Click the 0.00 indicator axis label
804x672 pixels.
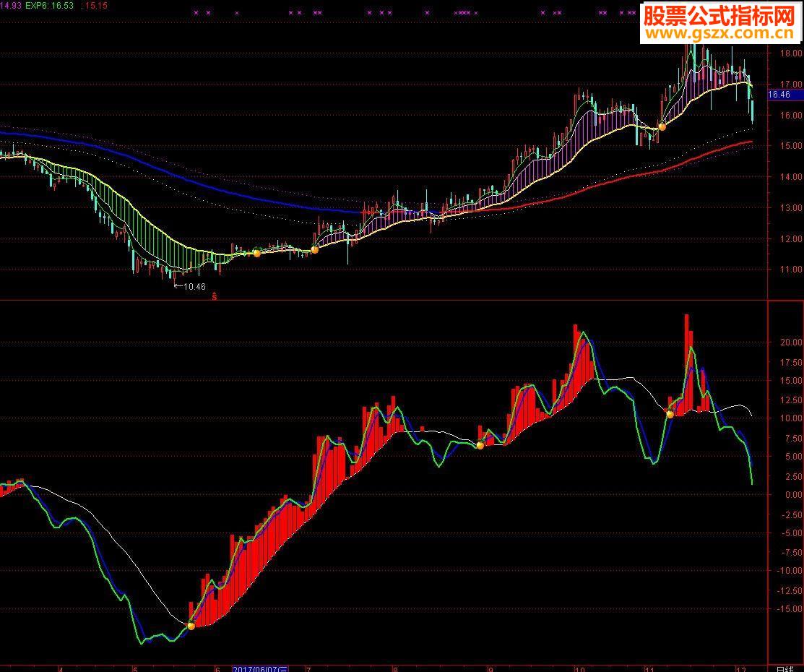792,494
